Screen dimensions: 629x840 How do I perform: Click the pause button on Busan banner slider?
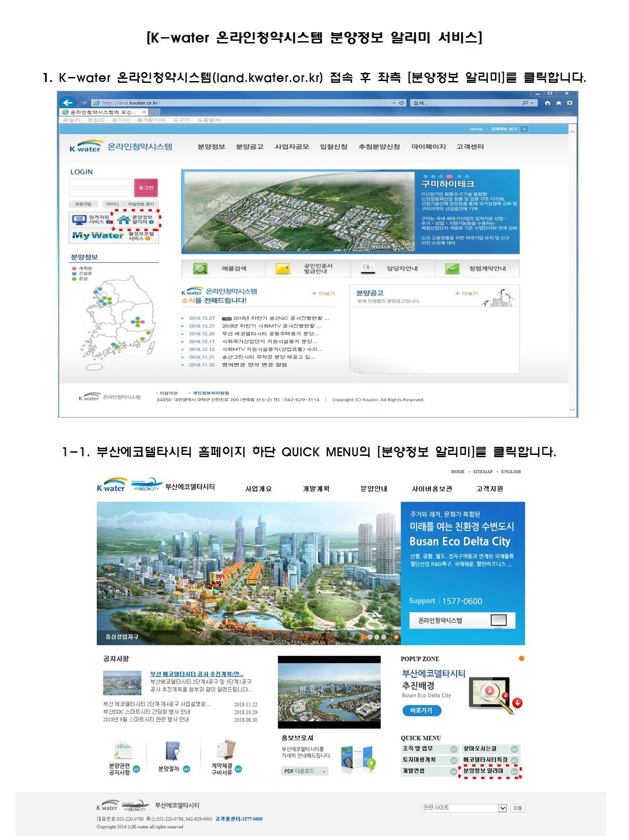[396, 637]
